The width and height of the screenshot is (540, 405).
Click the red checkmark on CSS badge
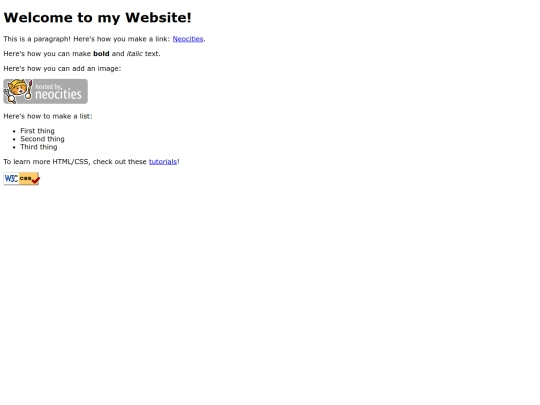[x=36, y=180]
